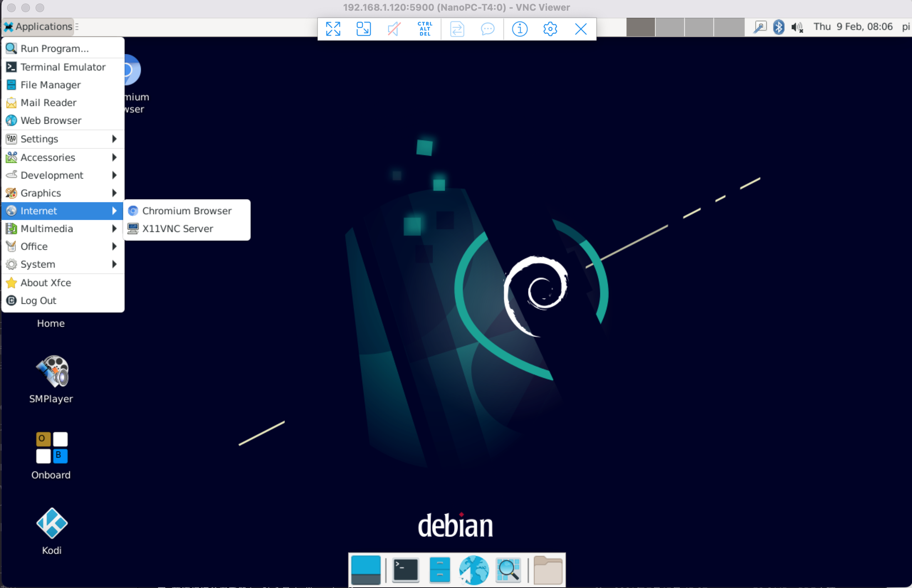Image resolution: width=912 pixels, height=588 pixels.
Task: Click the scale-to-fit VNC toolbar icon
Action: (x=363, y=28)
